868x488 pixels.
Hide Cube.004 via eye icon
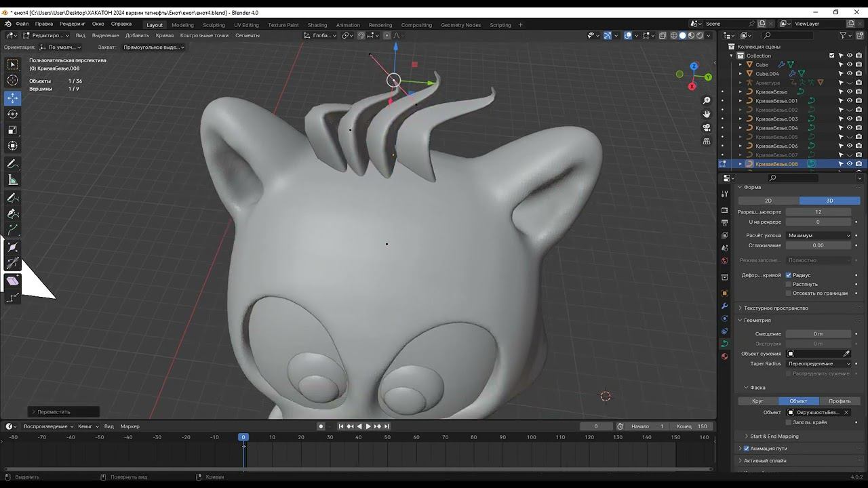click(850, 73)
